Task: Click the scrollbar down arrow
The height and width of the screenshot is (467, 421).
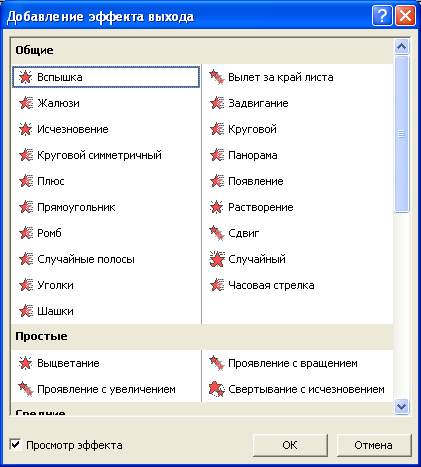Action: coord(401,407)
